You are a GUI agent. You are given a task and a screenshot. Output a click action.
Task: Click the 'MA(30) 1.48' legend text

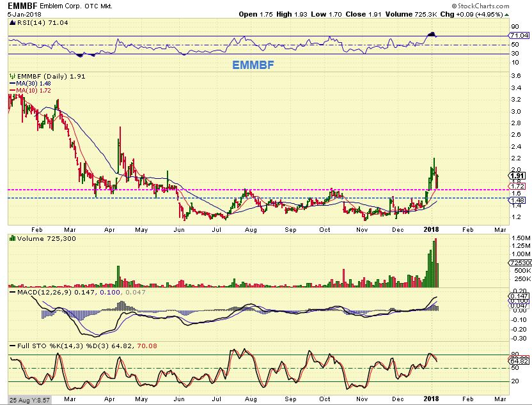[34, 84]
